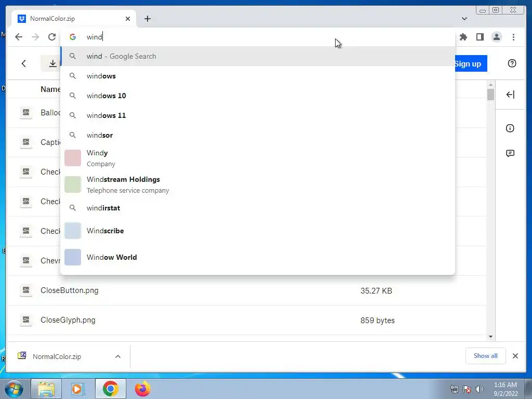
Task: Toggle Chrome side panel icon
Action: click(x=480, y=37)
